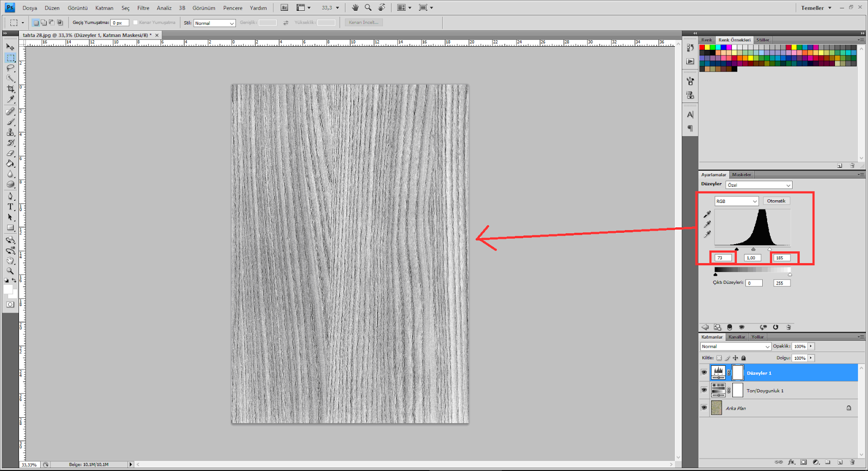Switch to the Stiller tab
Screen dimensions: 868x471
point(763,40)
